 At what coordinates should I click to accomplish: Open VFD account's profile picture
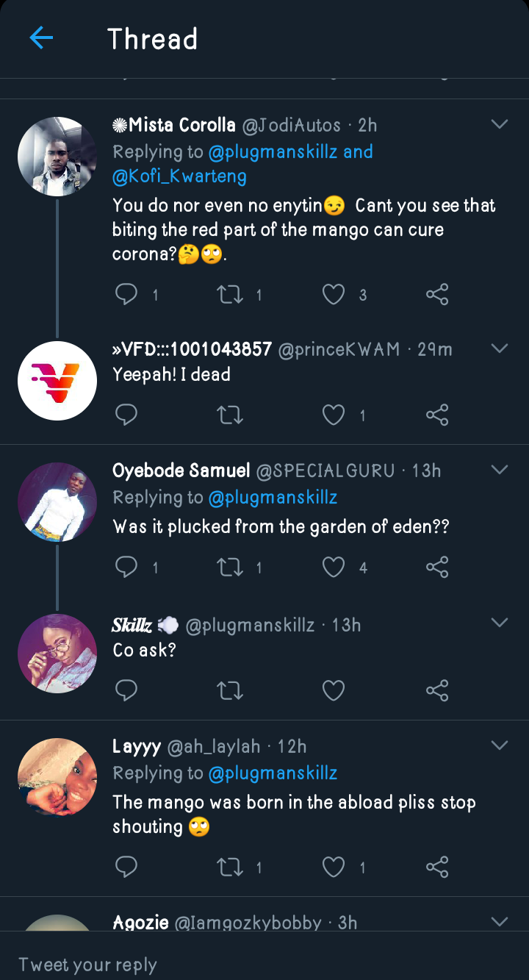[57, 381]
